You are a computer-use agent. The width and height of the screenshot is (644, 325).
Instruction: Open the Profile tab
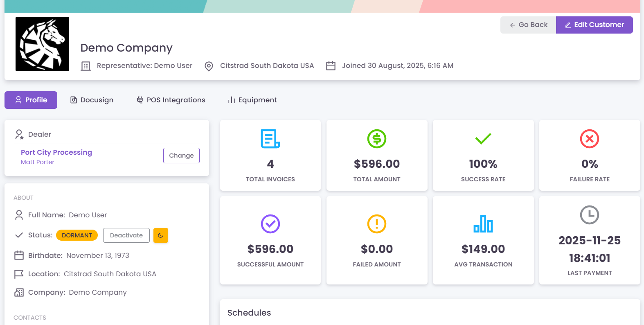31,100
